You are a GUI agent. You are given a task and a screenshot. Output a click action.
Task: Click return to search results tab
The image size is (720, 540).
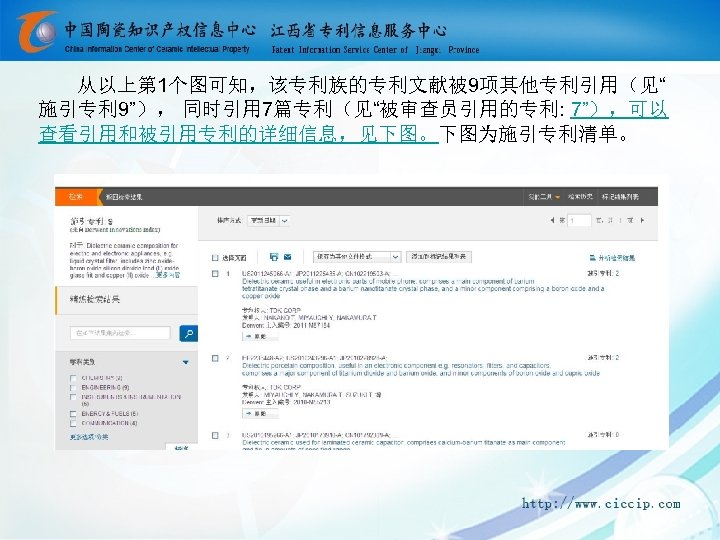(x=124, y=197)
